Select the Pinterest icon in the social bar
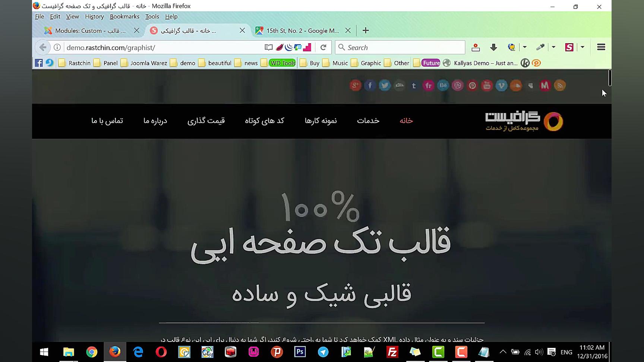The width and height of the screenshot is (644, 362). (472, 85)
